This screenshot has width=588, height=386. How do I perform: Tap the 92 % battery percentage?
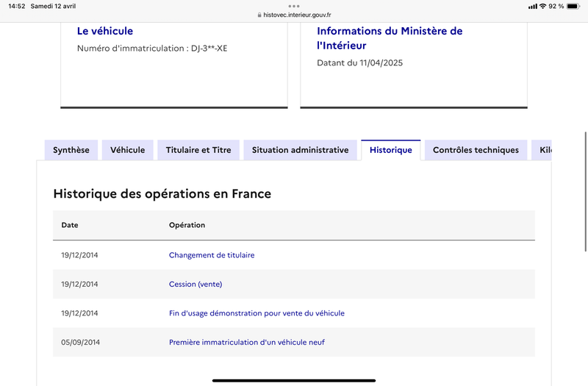(556, 6)
